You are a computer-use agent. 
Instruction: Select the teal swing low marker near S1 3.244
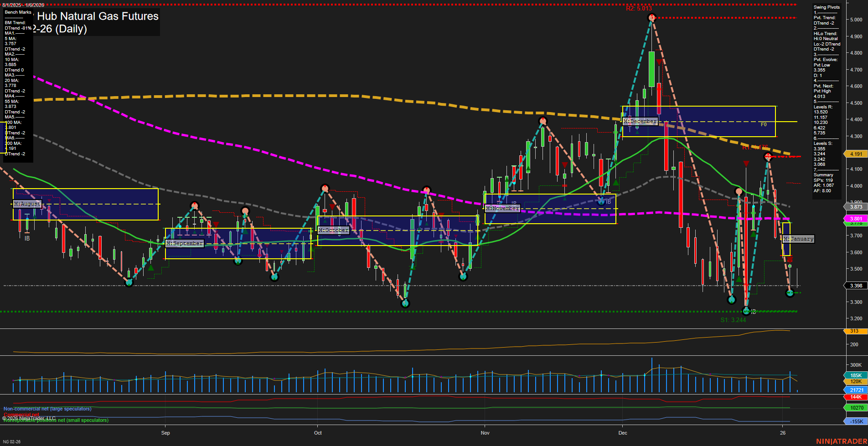coord(747,311)
